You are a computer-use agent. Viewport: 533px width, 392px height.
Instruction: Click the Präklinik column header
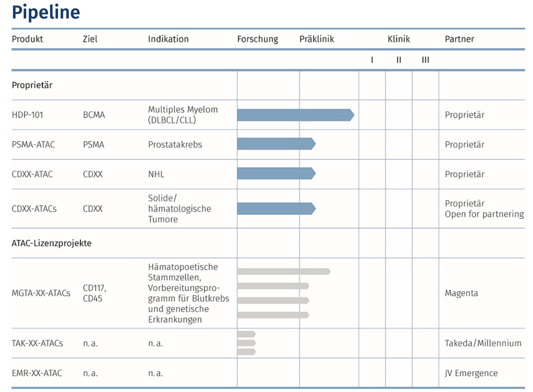coord(317,39)
